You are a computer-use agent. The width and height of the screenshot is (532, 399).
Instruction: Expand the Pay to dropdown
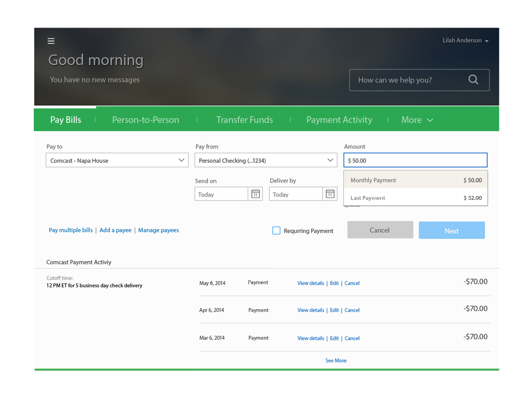pos(117,160)
